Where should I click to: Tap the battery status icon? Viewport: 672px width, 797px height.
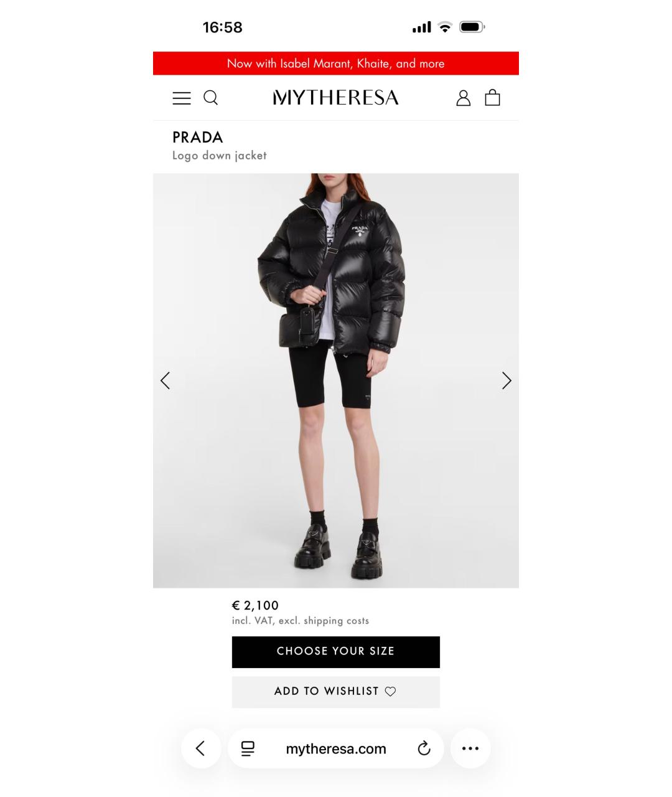pyautogui.click(x=472, y=27)
